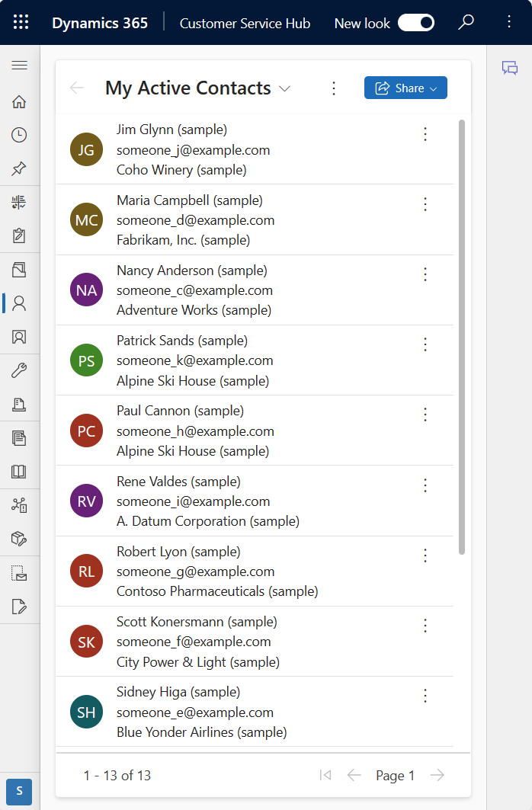Open Cases wrench icon in sidebar

click(19, 370)
